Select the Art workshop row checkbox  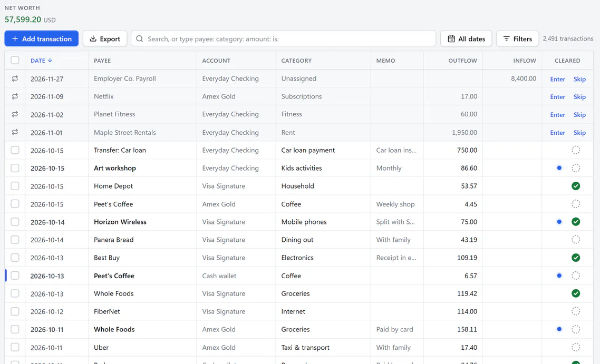pos(15,168)
